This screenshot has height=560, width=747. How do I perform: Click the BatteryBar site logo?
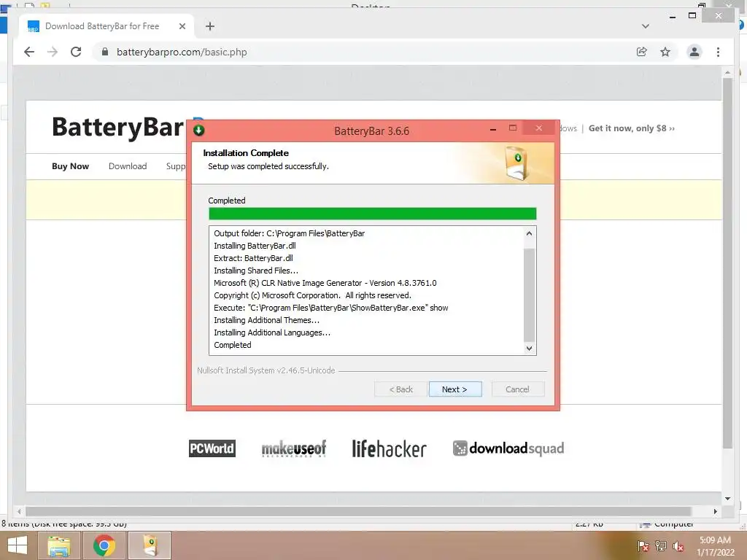click(x=117, y=128)
